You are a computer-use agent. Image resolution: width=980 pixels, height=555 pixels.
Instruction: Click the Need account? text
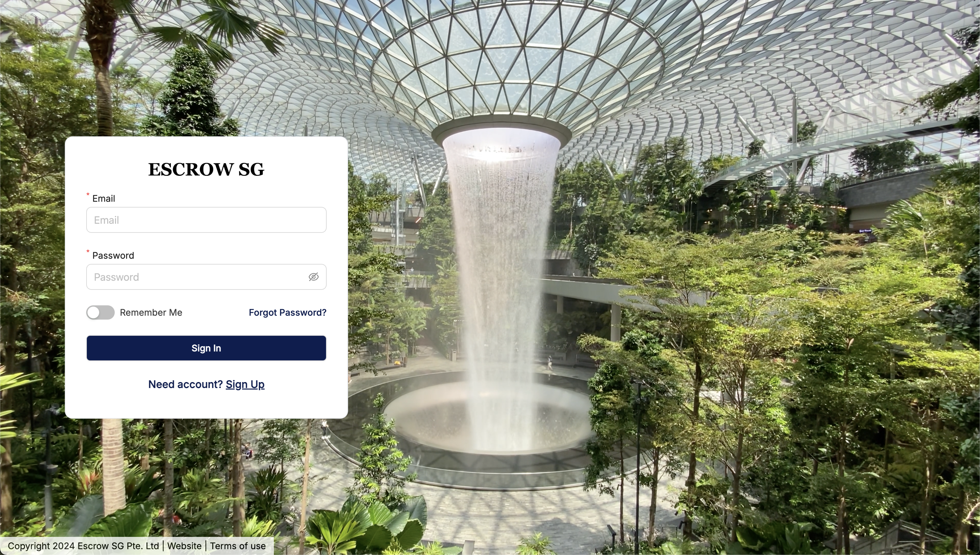tap(185, 384)
